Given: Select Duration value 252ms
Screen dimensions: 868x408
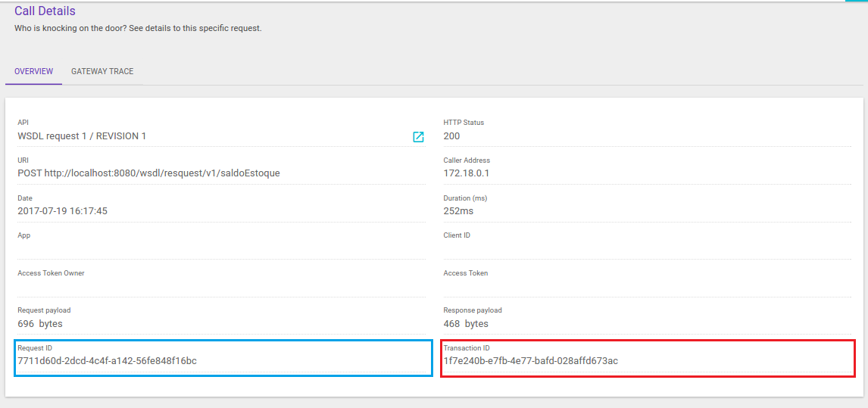Looking at the screenshot, I should (x=458, y=211).
